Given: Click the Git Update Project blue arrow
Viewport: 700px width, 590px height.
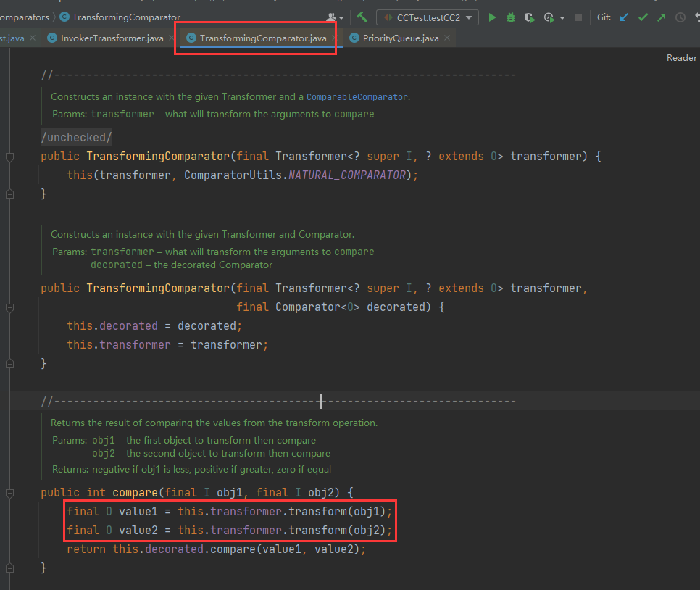Looking at the screenshot, I should pyautogui.click(x=624, y=17).
